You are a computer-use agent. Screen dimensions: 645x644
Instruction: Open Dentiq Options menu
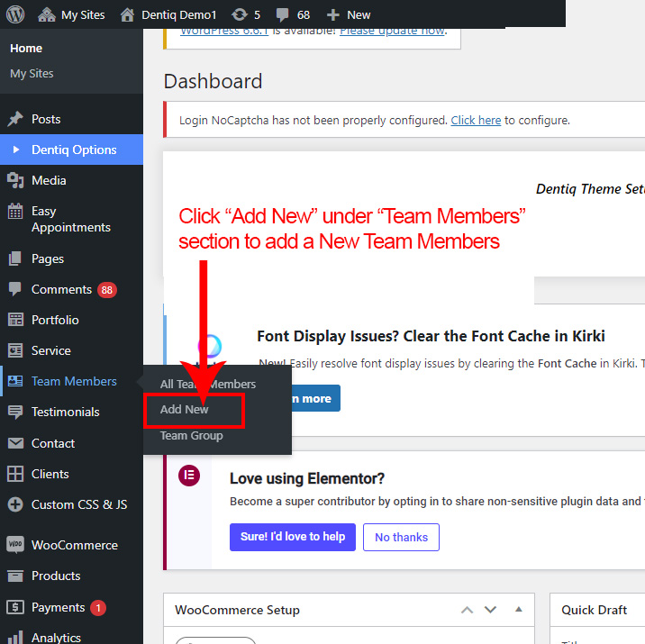74,150
